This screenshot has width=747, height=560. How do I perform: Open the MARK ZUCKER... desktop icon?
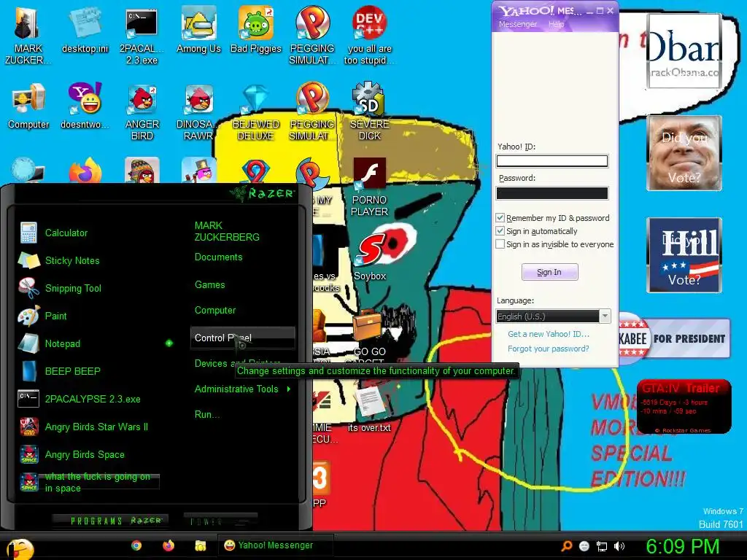coord(28,36)
